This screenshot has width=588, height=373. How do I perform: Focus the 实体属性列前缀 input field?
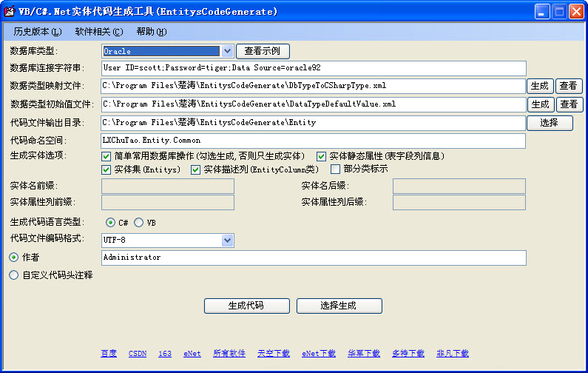click(168, 203)
